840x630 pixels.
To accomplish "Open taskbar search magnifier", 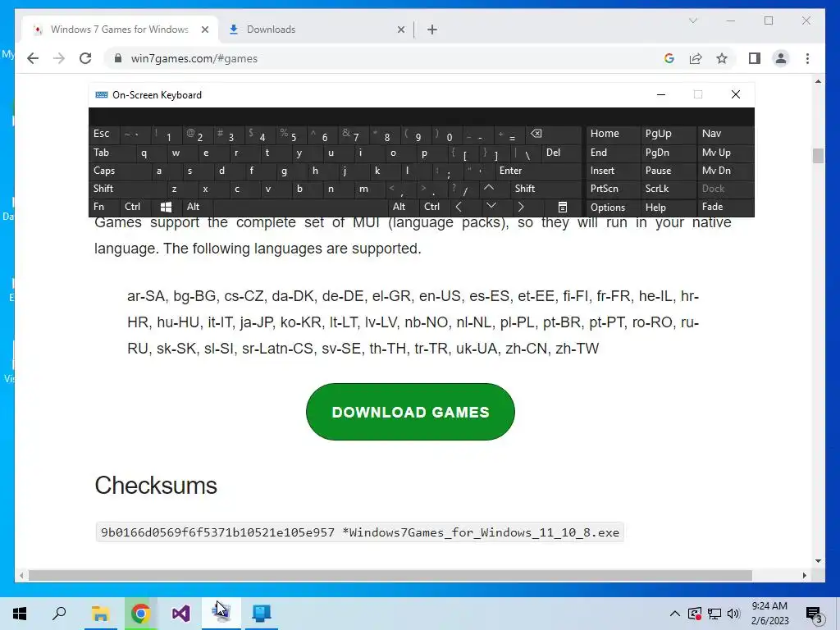I will click(x=59, y=614).
